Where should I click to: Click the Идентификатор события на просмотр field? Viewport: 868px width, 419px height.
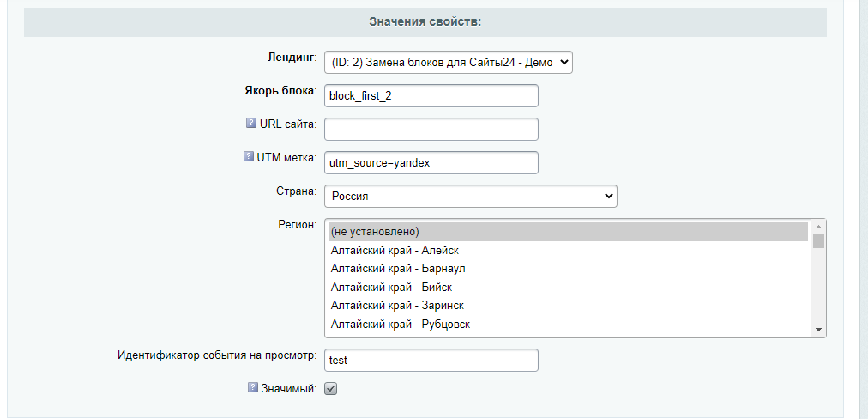(431, 360)
